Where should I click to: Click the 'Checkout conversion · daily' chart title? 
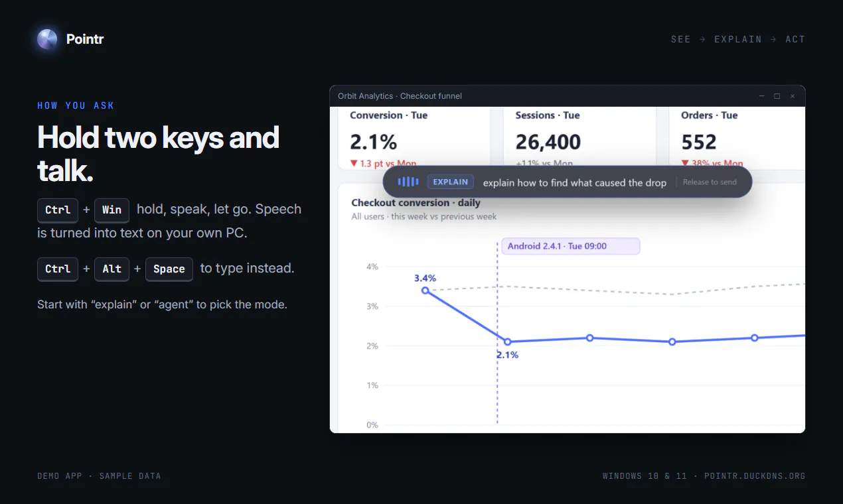click(416, 203)
